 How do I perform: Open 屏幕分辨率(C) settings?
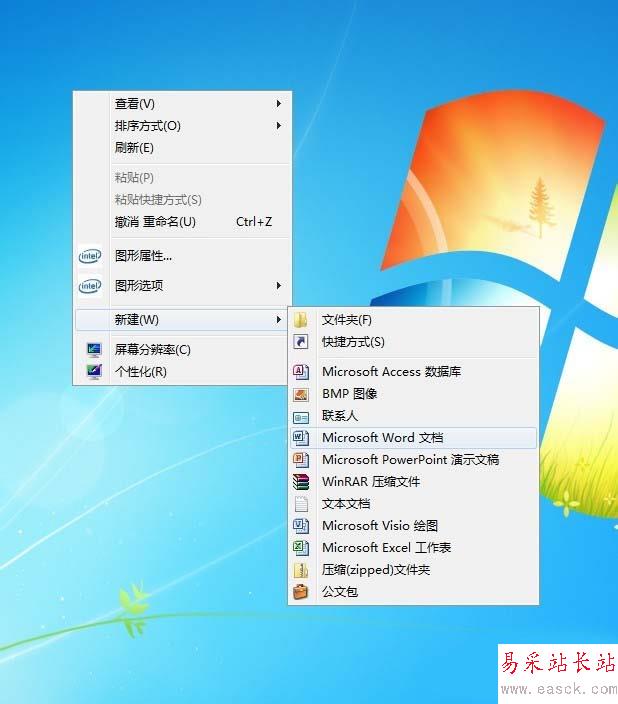point(182,349)
